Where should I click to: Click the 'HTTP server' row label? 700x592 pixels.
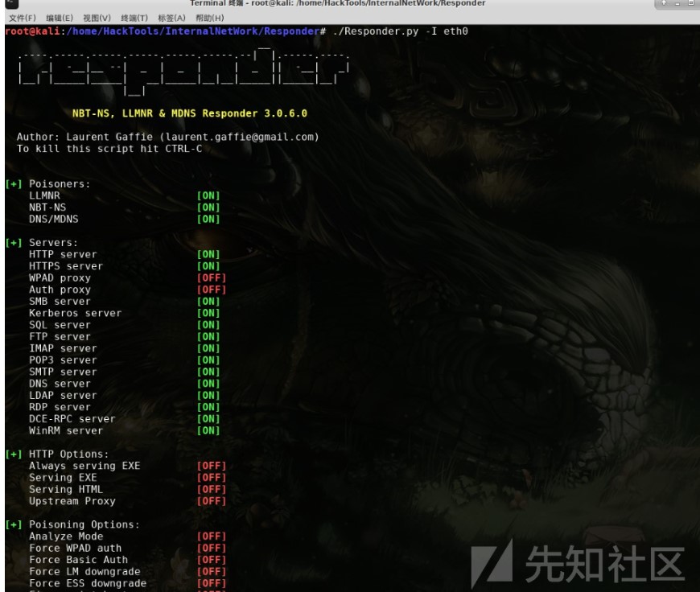tap(63, 254)
